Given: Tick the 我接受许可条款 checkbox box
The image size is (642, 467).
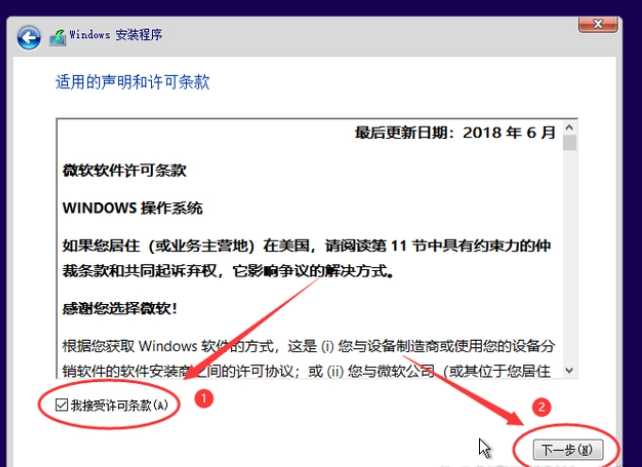Looking at the screenshot, I should coord(62,405).
